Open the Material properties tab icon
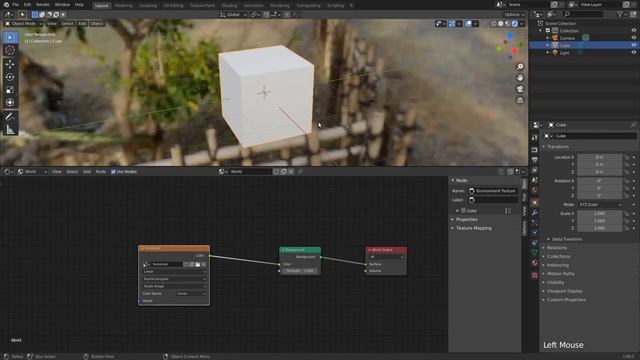The width and height of the screenshot is (640, 360). 535,263
